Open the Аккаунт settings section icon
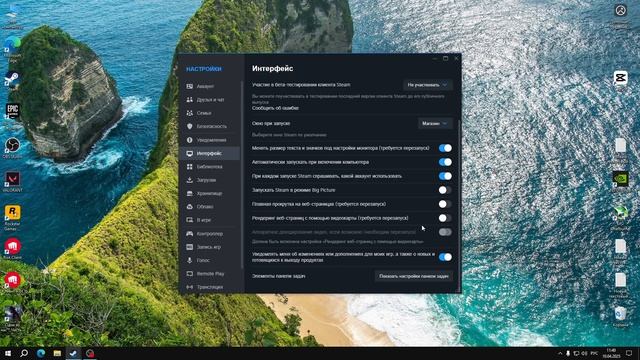 tap(189, 86)
